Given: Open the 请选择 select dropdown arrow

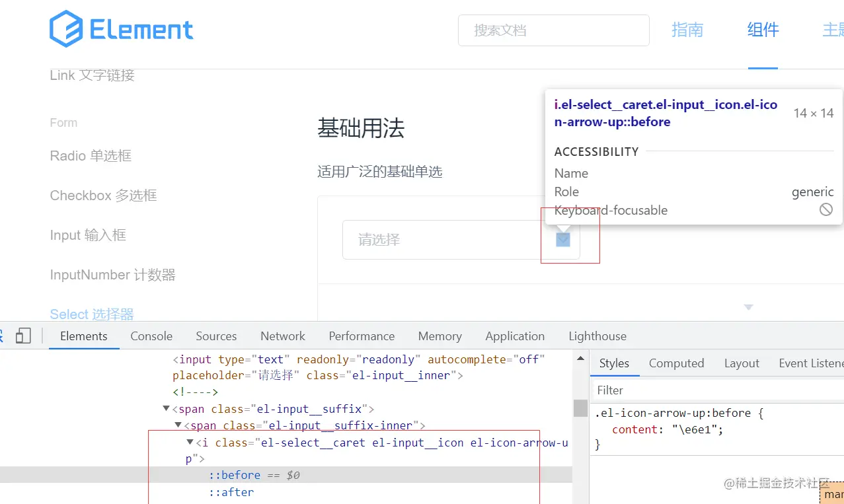Looking at the screenshot, I should [563, 240].
